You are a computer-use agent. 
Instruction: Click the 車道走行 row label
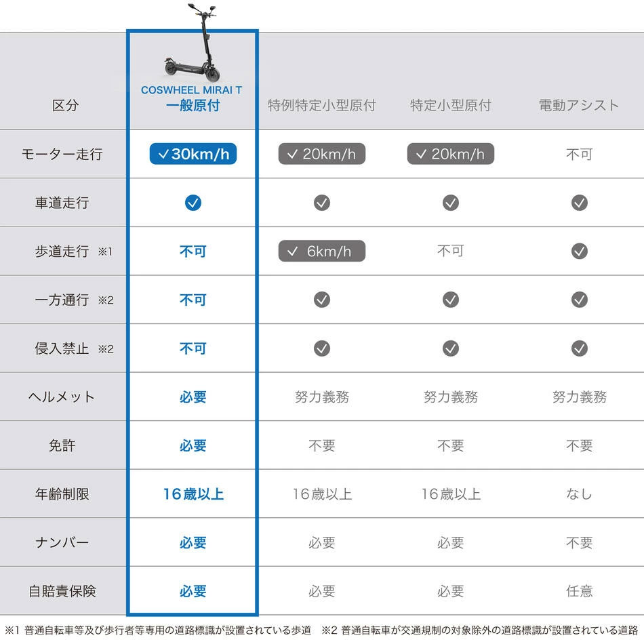62,203
